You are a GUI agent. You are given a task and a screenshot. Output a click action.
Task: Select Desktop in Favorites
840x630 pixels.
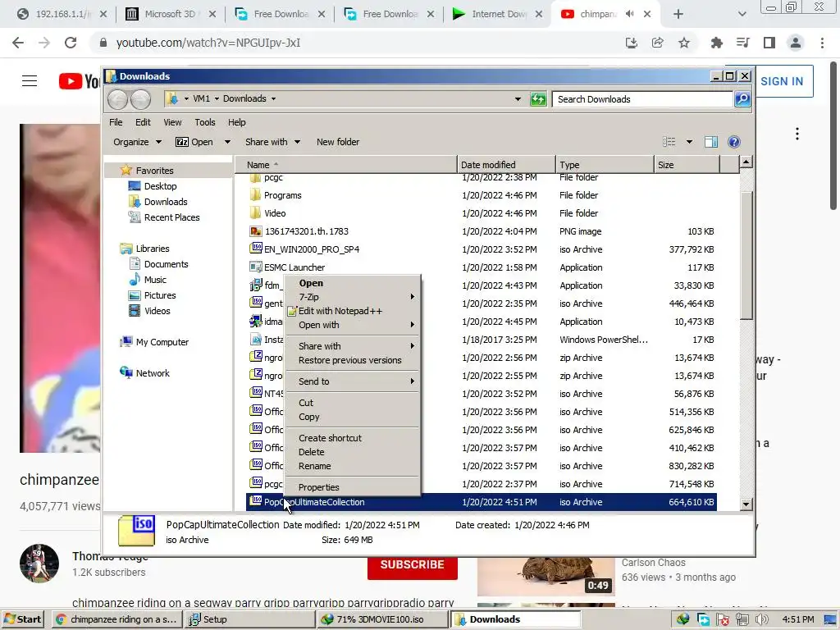(153, 186)
